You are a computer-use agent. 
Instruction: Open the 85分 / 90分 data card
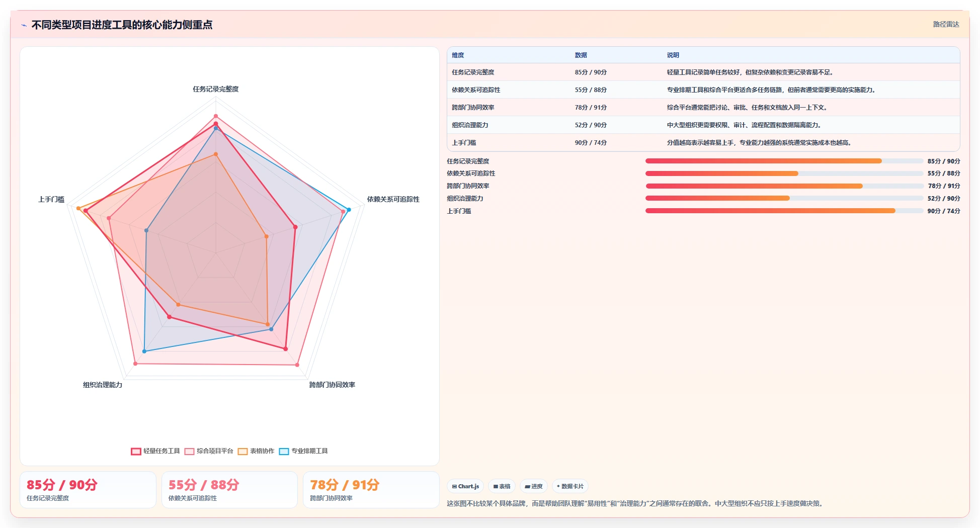(88, 490)
